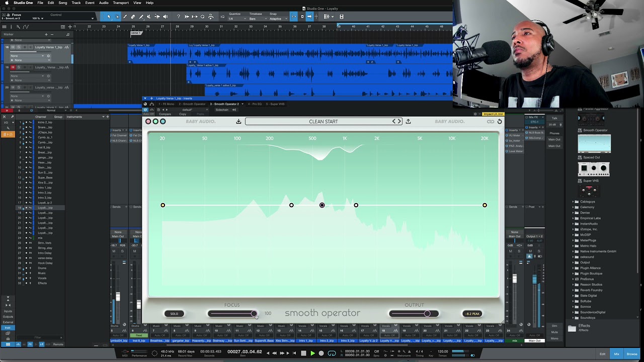The image size is (644, 362).
Task: Open the Edit view button
Action: [x=602, y=354]
